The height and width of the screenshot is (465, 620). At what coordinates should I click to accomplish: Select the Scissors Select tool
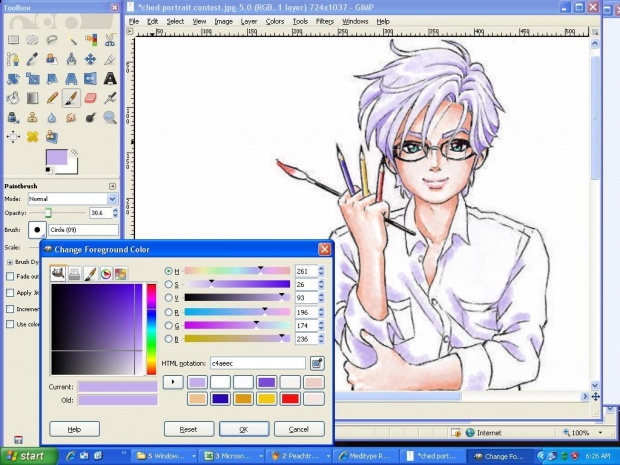point(110,40)
